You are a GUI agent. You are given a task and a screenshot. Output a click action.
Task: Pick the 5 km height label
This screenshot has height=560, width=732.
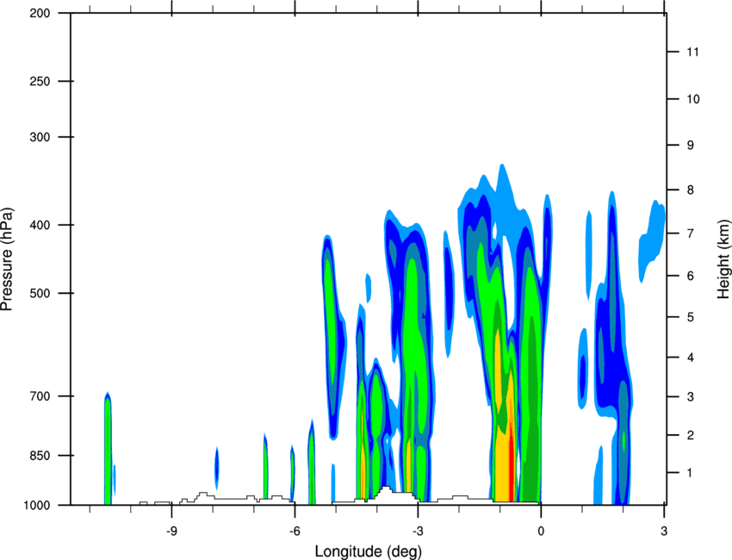coord(691,317)
